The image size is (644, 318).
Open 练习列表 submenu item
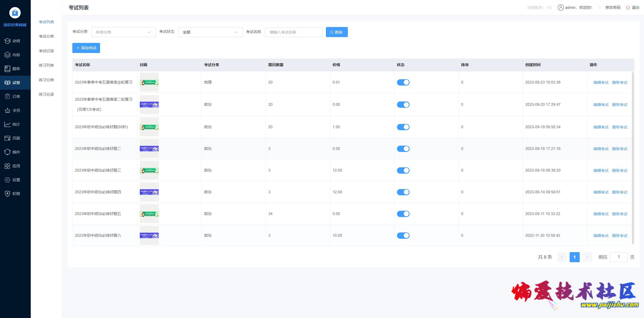[x=46, y=65]
